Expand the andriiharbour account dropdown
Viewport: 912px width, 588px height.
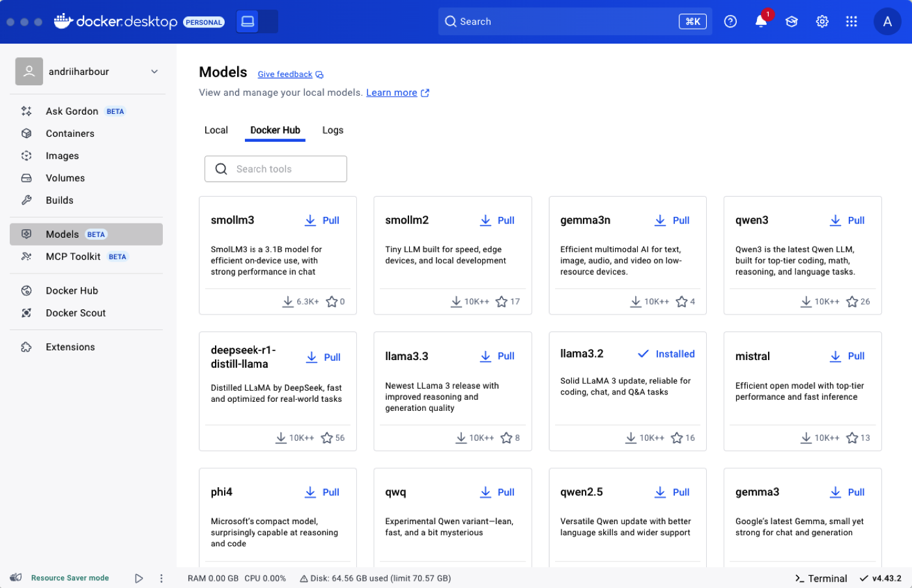[x=154, y=72]
